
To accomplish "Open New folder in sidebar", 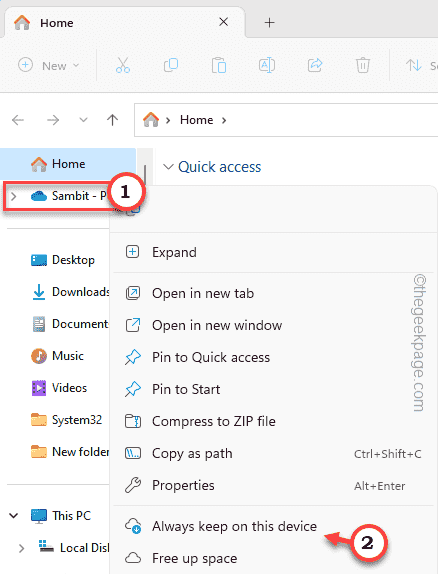I will pos(70,452).
